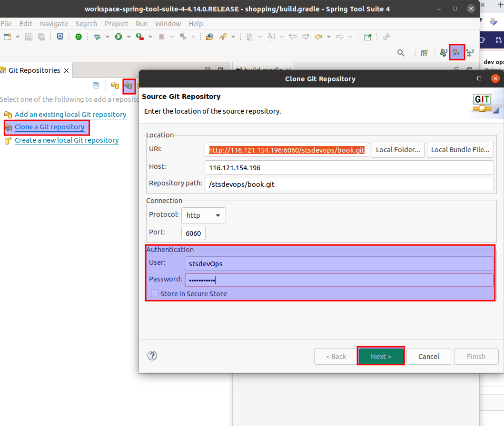Click the Debug bug icon

[x=98, y=37]
